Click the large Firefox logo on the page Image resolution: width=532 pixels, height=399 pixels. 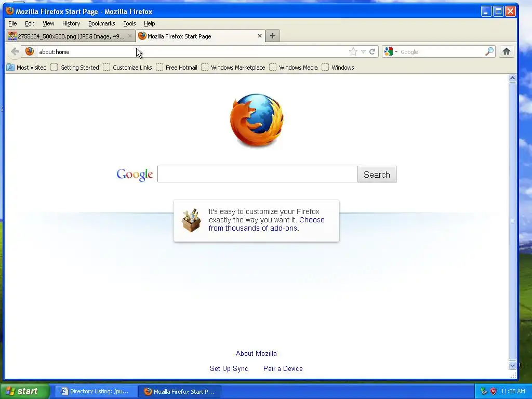tap(257, 121)
